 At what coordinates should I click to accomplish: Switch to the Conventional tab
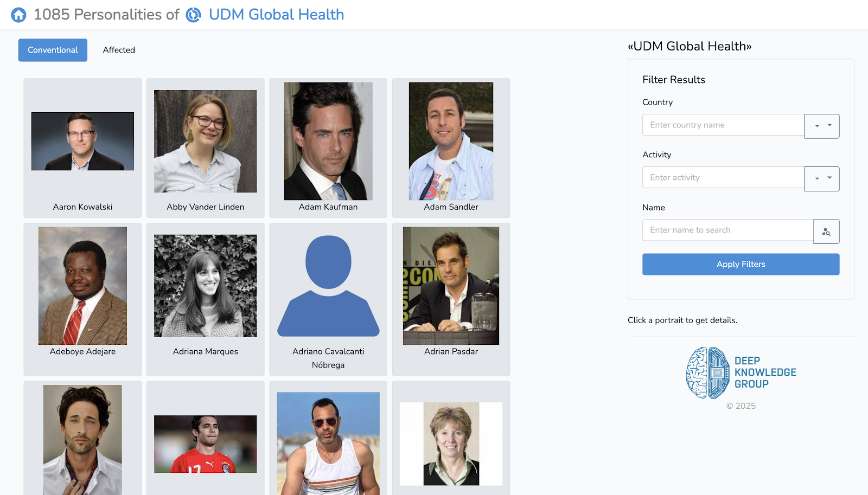[x=53, y=50]
